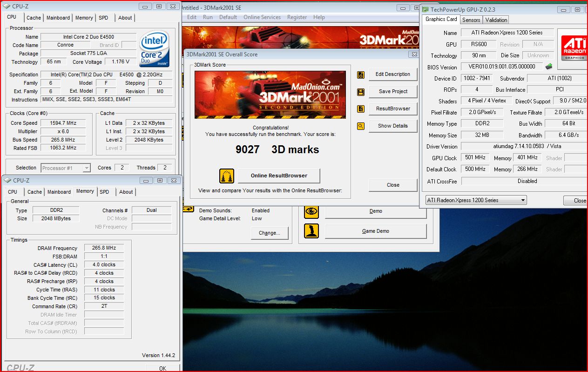Open SPD tab in top CPU-Z window
This screenshot has width=588, height=372.
click(103, 18)
